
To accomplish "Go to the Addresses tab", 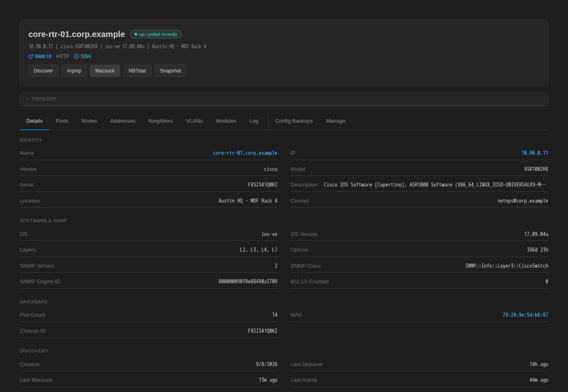I will tap(123, 121).
